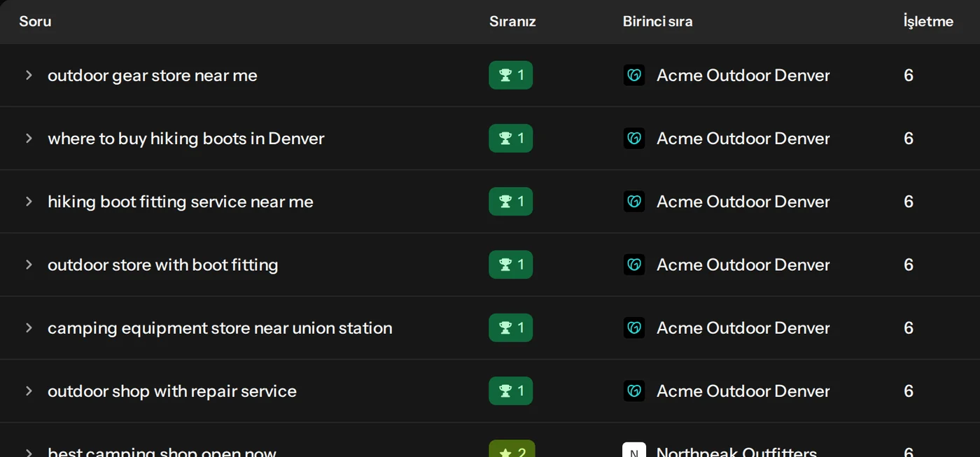The width and height of the screenshot is (980, 457).
Task: Click 'Acme Outdoor Denver' name in 'camping equipment store' row
Action: (743, 328)
